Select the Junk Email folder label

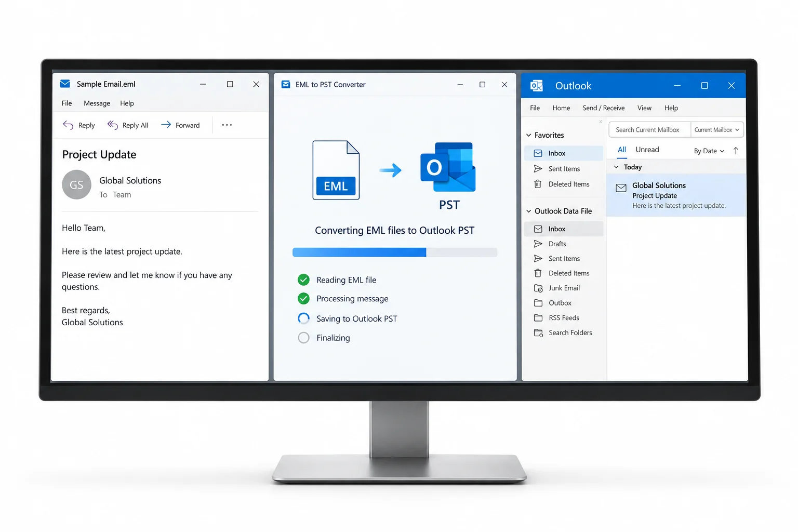click(564, 288)
